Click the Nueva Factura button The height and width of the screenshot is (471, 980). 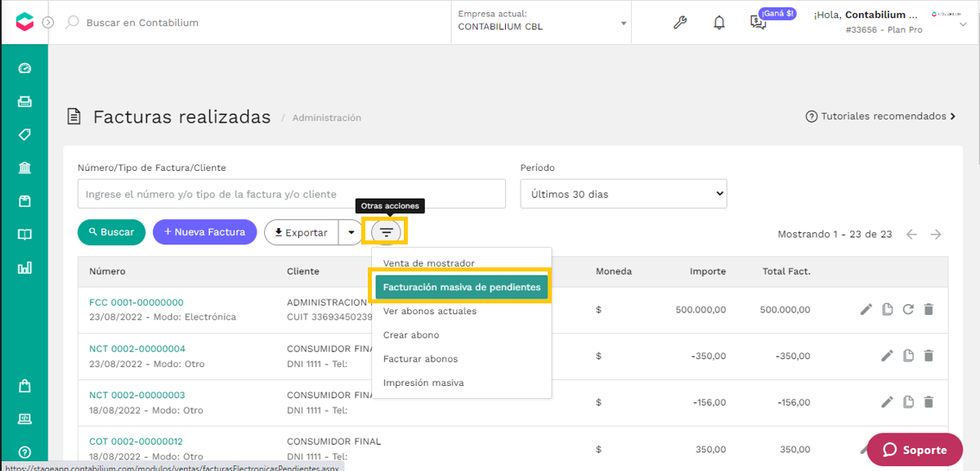(x=204, y=232)
